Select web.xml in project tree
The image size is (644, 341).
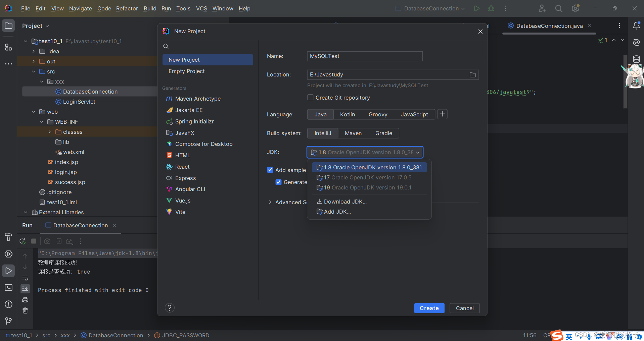74,152
